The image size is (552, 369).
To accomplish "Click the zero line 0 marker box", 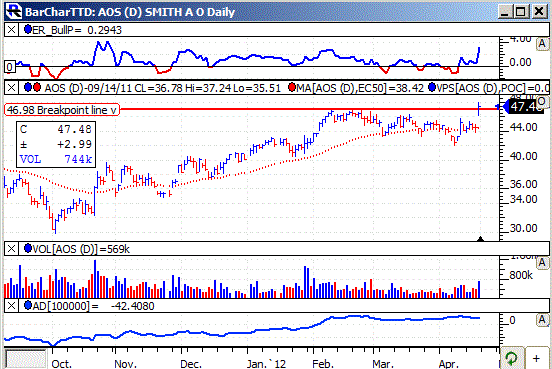I will click(x=10, y=67).
